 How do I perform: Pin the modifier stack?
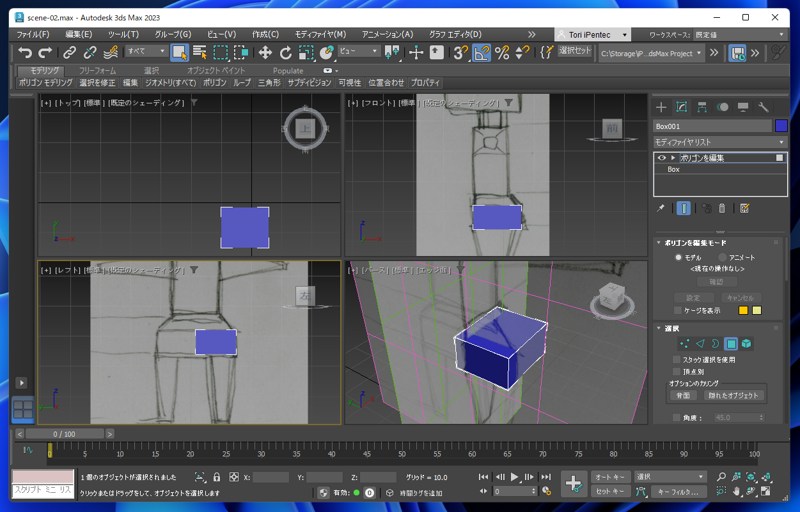tap(661, 208)
